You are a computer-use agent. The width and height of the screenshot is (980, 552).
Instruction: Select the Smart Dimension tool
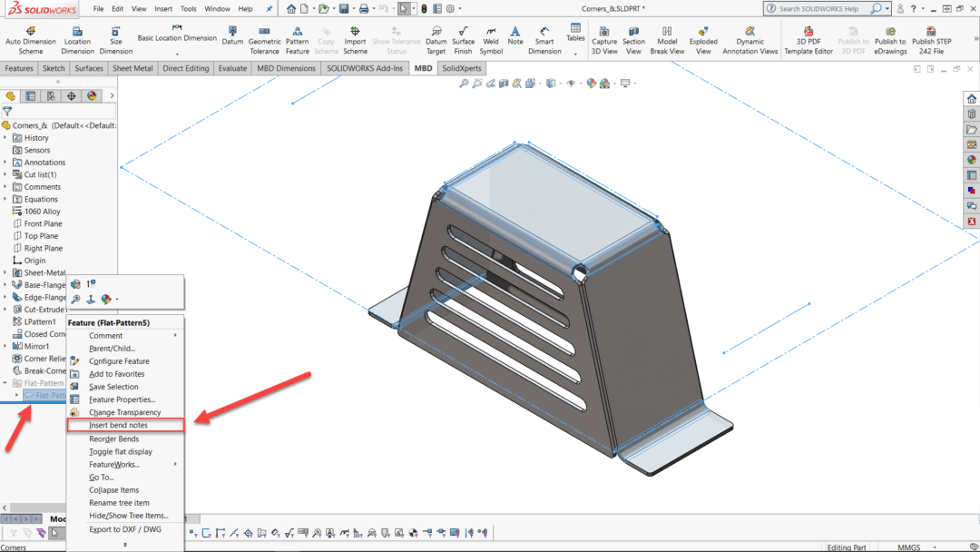click(544, 38)
